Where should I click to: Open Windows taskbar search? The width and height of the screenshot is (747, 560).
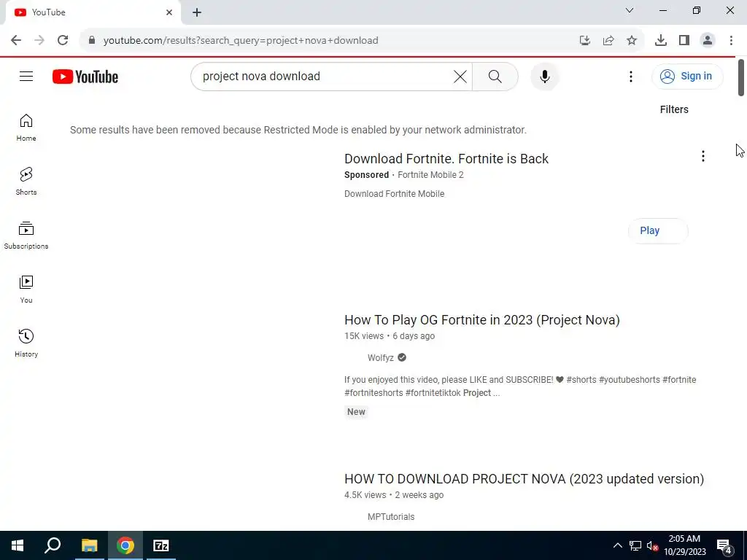pyautogui.click(x=53, y=545)
